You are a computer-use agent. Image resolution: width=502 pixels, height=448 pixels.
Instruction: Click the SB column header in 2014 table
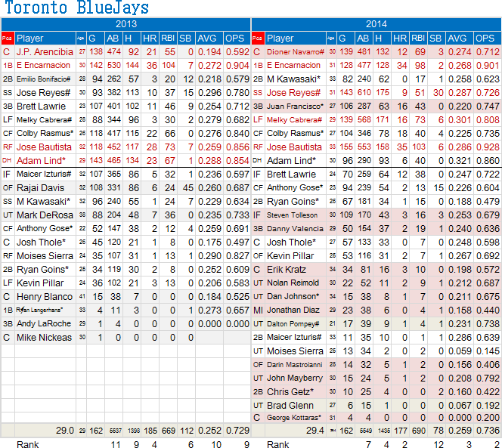pos(437,38)
